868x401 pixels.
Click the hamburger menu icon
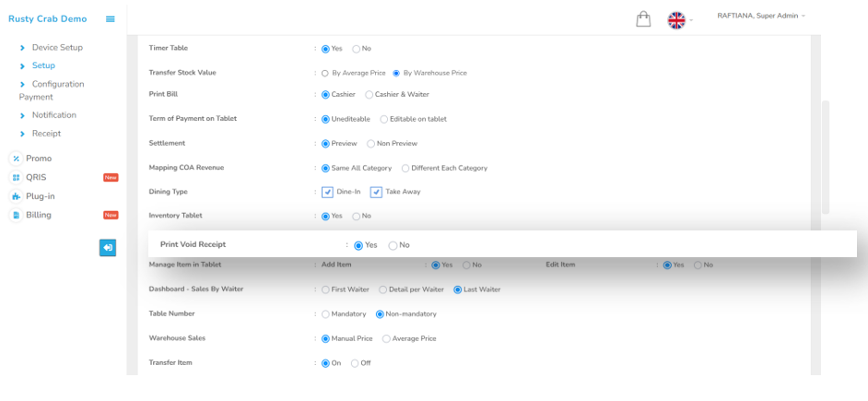pos(111,19)
